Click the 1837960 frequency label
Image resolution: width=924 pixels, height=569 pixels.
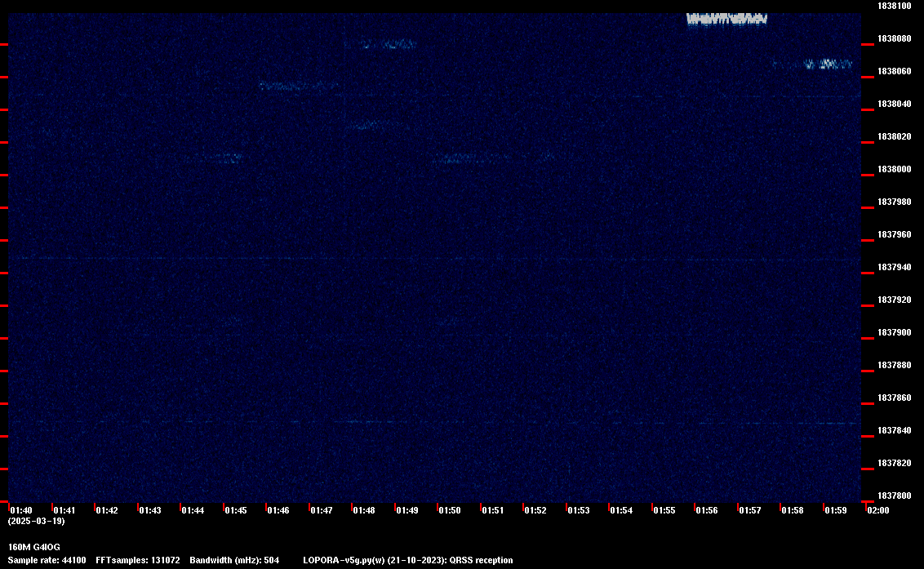(894, 234)
